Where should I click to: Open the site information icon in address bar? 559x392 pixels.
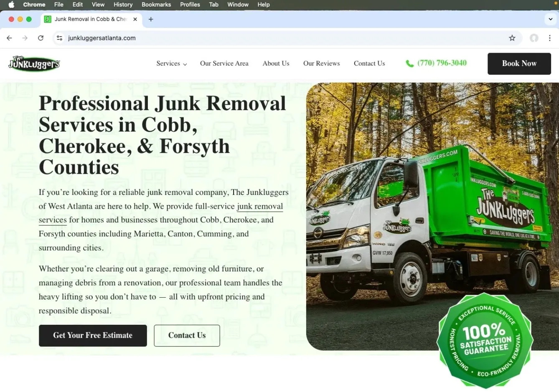[59, 38]
